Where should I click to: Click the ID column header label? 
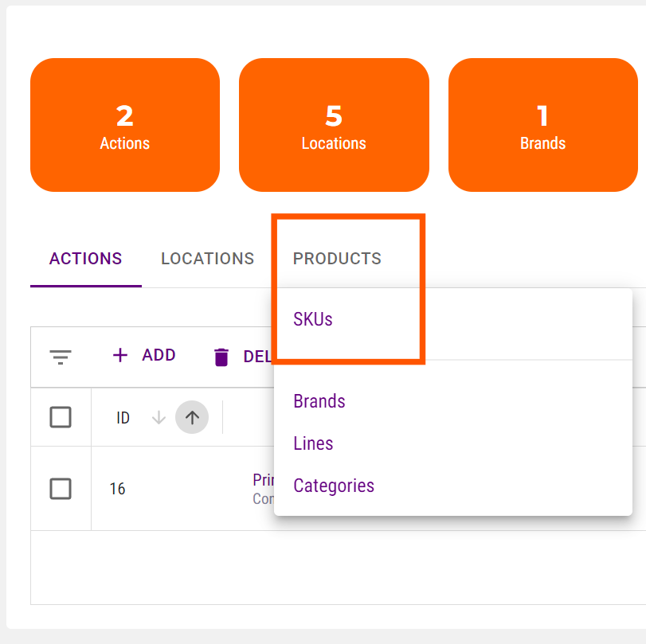click(123, 418)
